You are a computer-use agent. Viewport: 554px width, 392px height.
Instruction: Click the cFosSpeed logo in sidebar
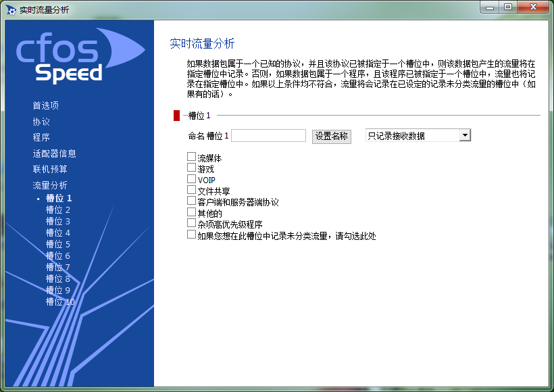pos(79,55)
